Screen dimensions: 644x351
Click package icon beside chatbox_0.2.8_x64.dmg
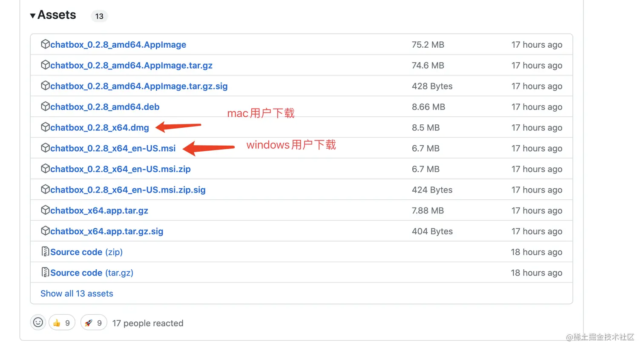coord(45,127)
